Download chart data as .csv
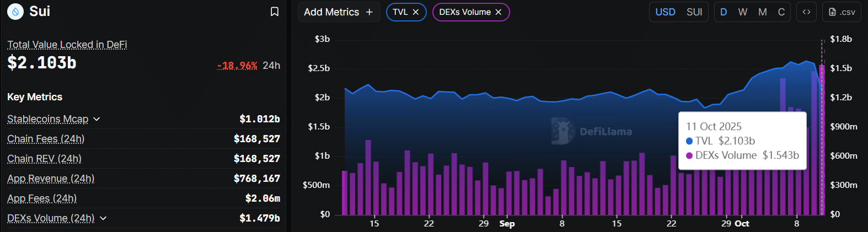This screenshot has height=232, width=868. [x=842, y=12]
